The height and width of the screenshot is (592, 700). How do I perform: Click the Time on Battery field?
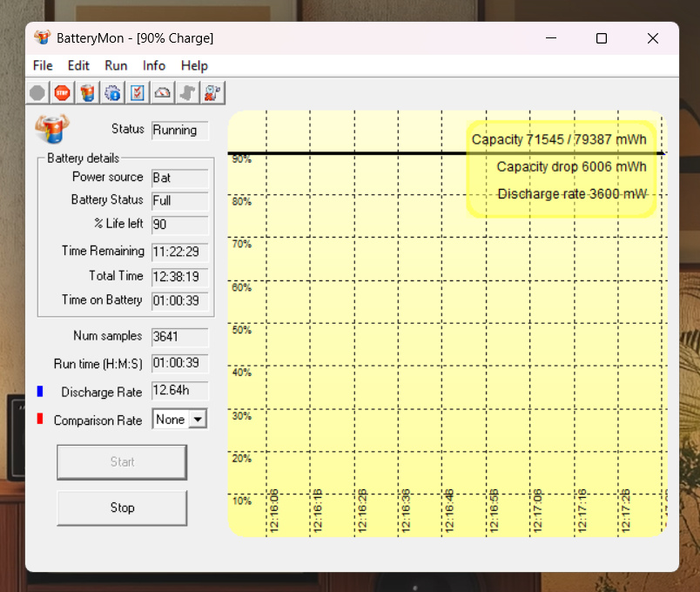180,300
